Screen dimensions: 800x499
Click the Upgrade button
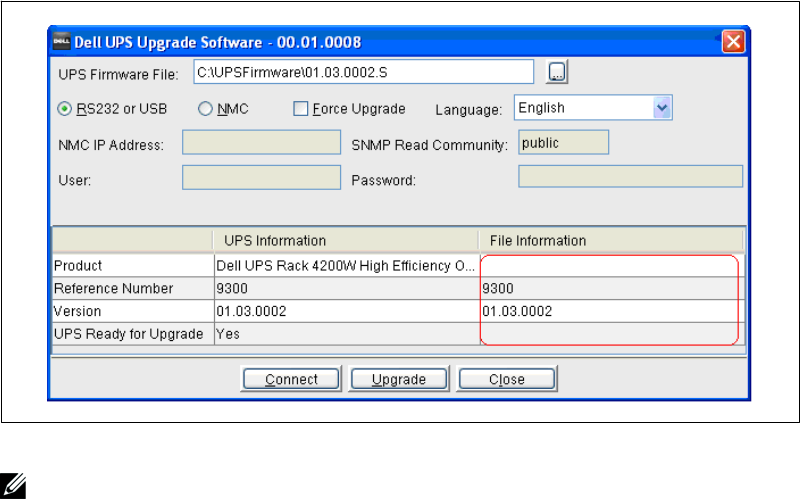click(x=398, y=379)
